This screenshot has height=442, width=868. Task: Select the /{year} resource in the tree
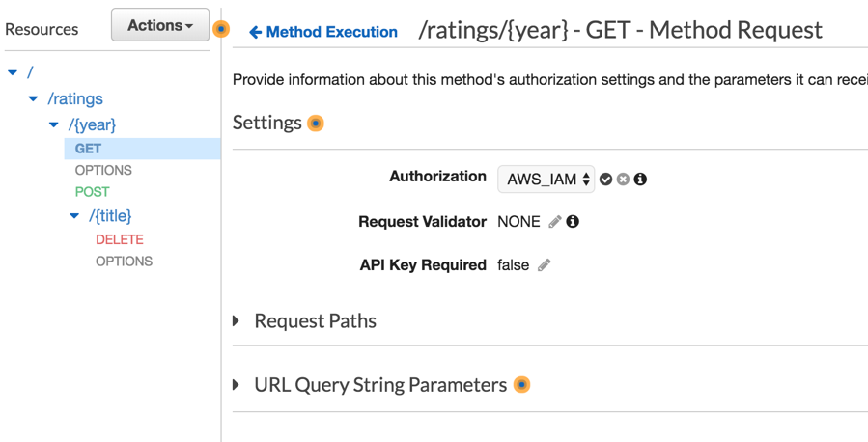[x=93, y=124]
